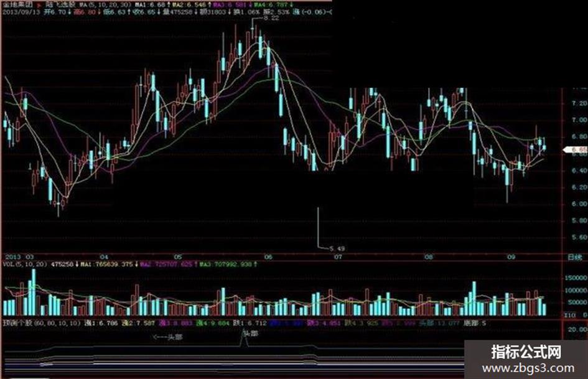Select the VOL(5,10,20) indicator label

[25, 264]
